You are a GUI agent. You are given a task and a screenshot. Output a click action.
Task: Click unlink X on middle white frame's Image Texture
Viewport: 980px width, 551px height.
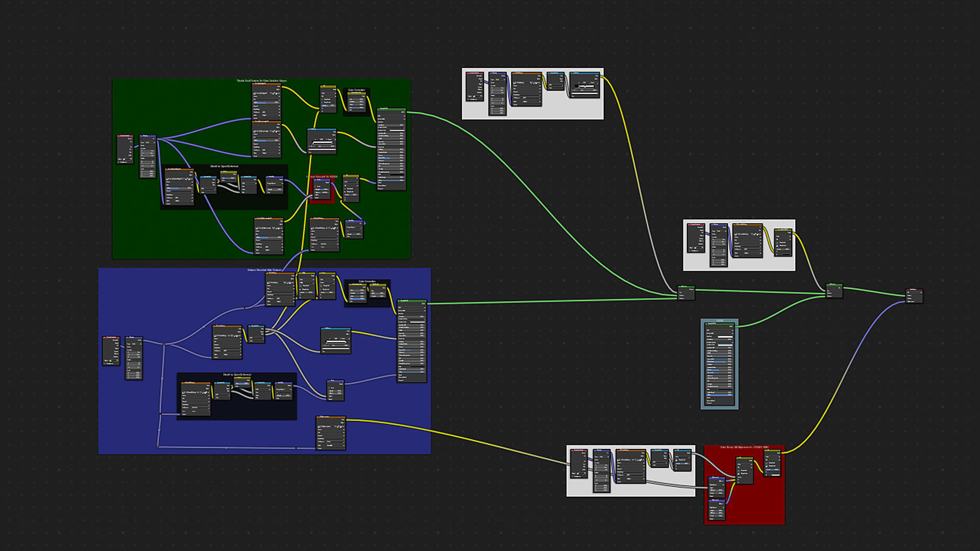point(760,234)
